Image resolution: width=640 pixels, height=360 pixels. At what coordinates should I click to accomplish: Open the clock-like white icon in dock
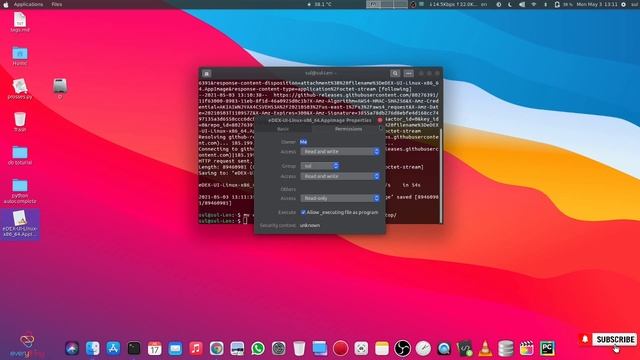coord(423,348)
